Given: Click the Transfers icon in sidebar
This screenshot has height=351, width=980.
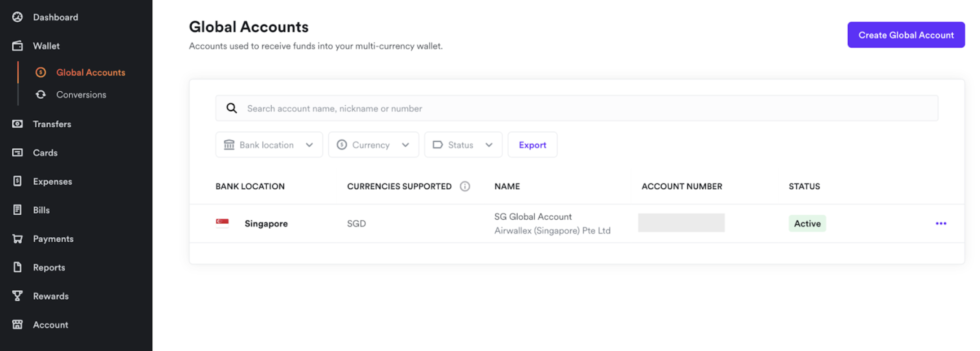Looking at the screenshot, I should [x=17, y=124].
